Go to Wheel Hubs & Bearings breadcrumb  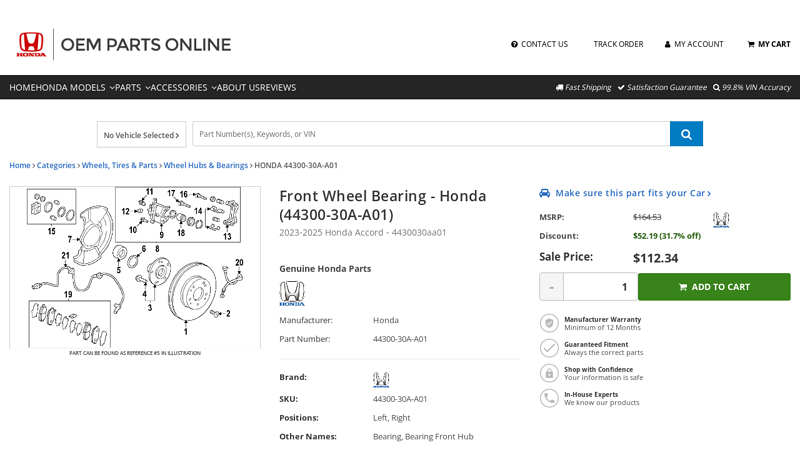[205, 165]
